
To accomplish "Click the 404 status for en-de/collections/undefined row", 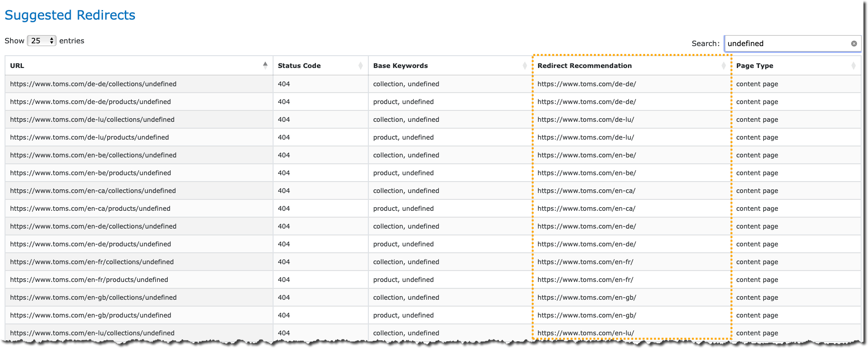I will [284, 226].
